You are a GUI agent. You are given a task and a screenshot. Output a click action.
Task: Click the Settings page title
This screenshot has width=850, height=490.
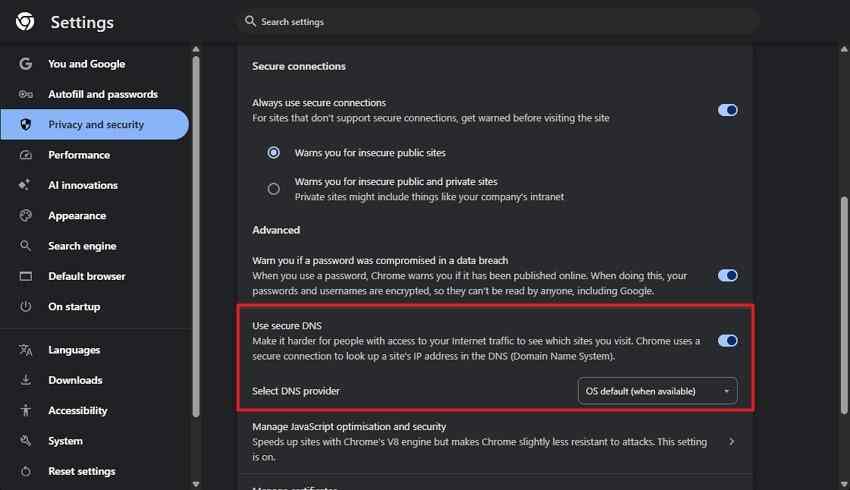[x=82, y=22]
